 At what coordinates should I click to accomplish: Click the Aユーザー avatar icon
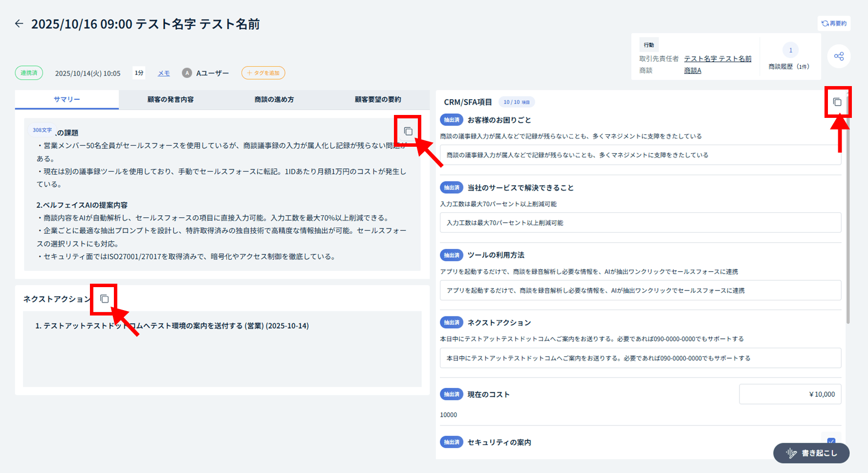[187, 73]
